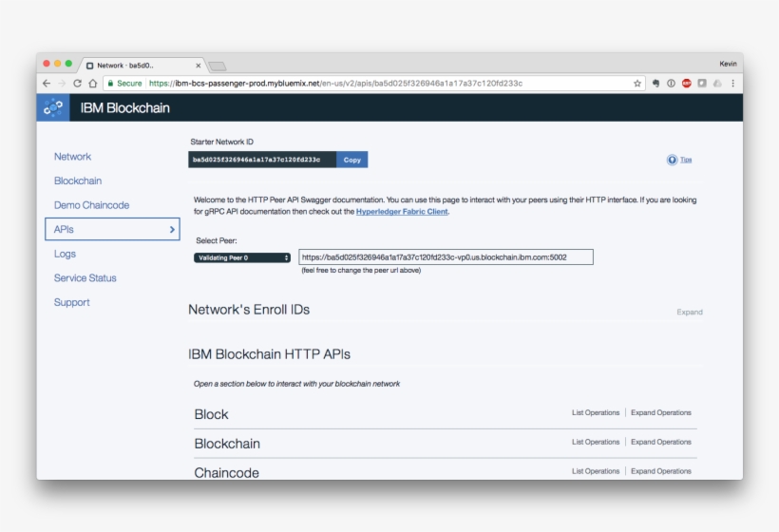Image resolution: width=779 pixels, height=532 pixels.
Task: Click the Evernote elephant extension icon
Action: (655, 84)
